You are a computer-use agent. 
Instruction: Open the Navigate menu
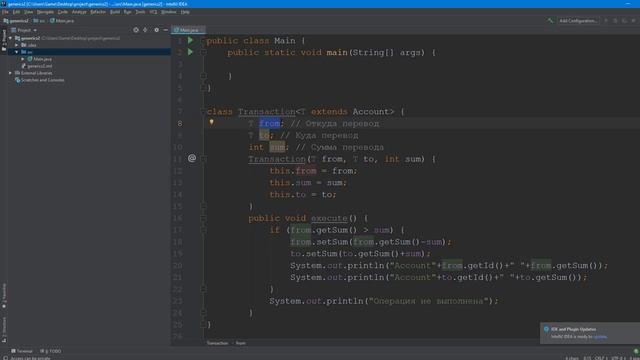tap(45, 12)
